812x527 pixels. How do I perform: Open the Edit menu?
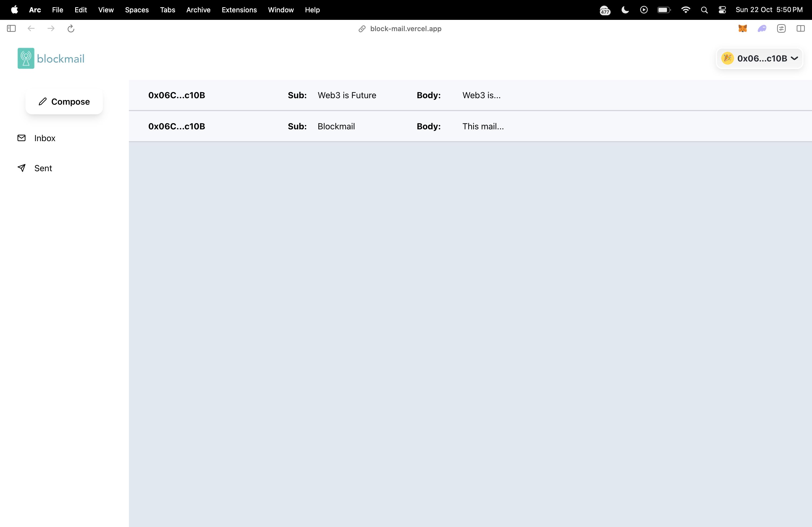coord(81,10)
